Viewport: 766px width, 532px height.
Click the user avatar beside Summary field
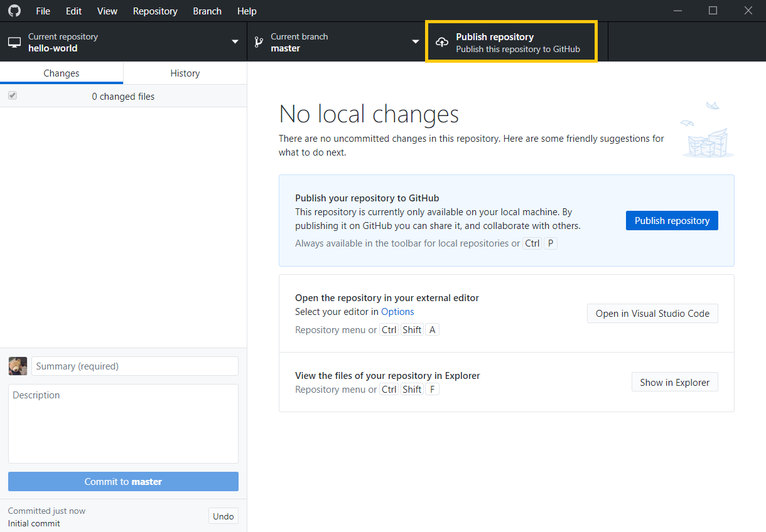[18, 366]
